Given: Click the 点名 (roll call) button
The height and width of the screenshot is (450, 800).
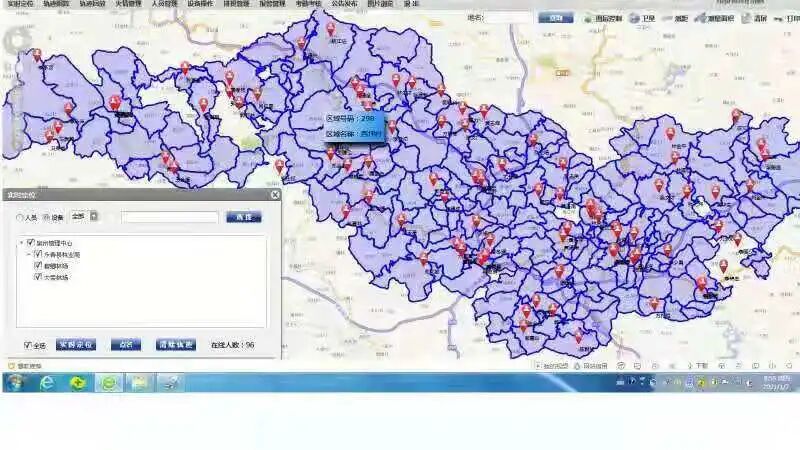Looking at the screenshot, I should coord(126,345).
